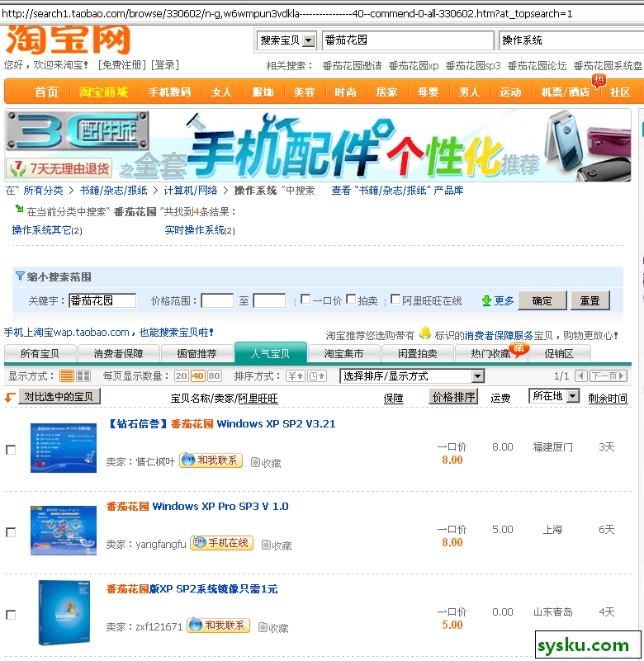Click the minimum price range field

tap(217, 300)
